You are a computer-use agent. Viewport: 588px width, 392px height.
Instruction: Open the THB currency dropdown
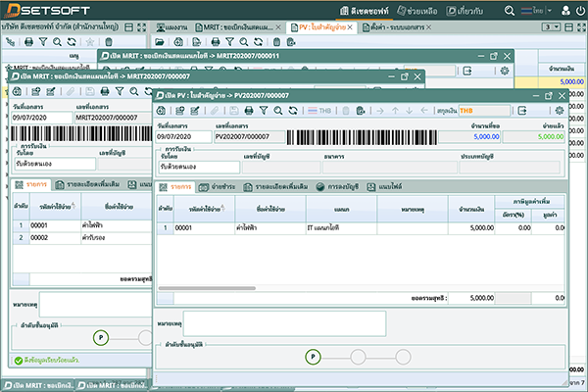click(486, 111)
